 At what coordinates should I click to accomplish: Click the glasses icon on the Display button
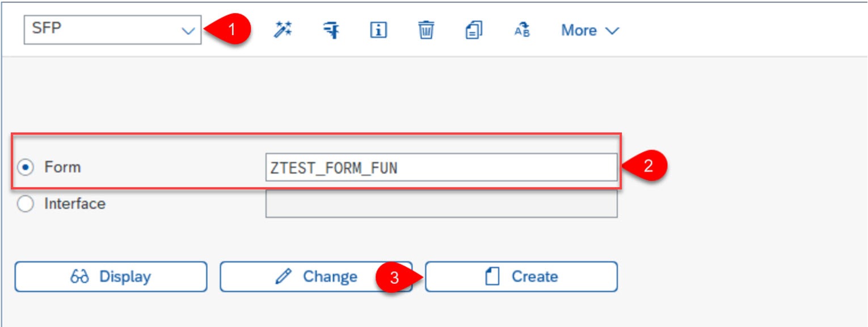(x=81, y=276)
